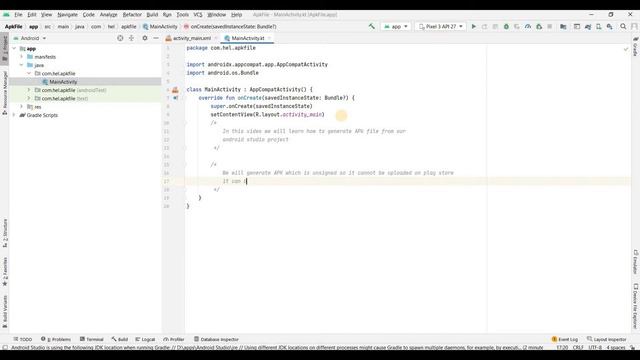Viewport: 640px width, 360px height.
Task: Click the onCreate breadcrumb in navigation bar
Action: tap(230, 27)
